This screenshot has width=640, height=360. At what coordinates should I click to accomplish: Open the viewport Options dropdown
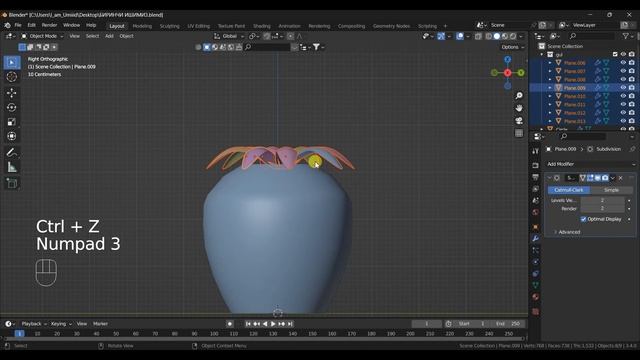tap(513, 47)
